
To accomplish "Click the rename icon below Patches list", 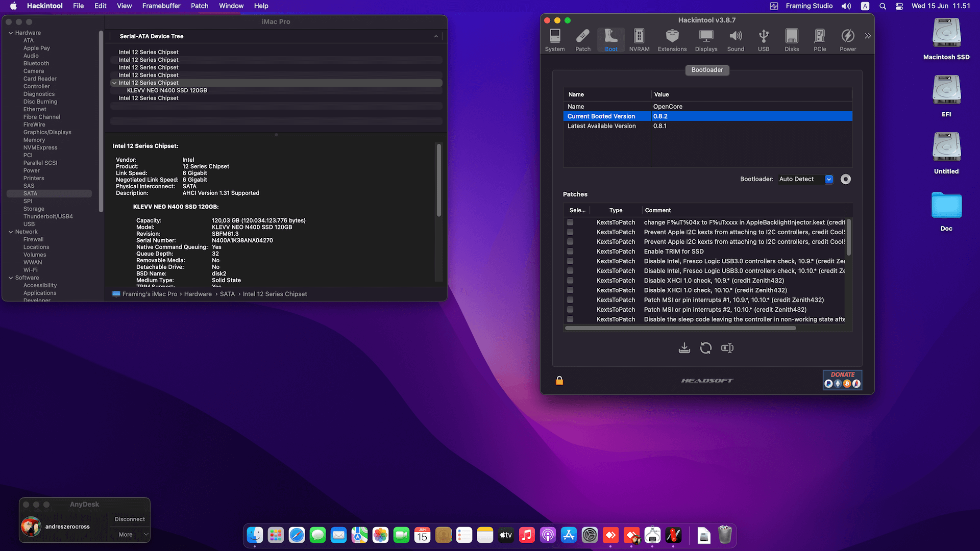I will click(727, 348).
